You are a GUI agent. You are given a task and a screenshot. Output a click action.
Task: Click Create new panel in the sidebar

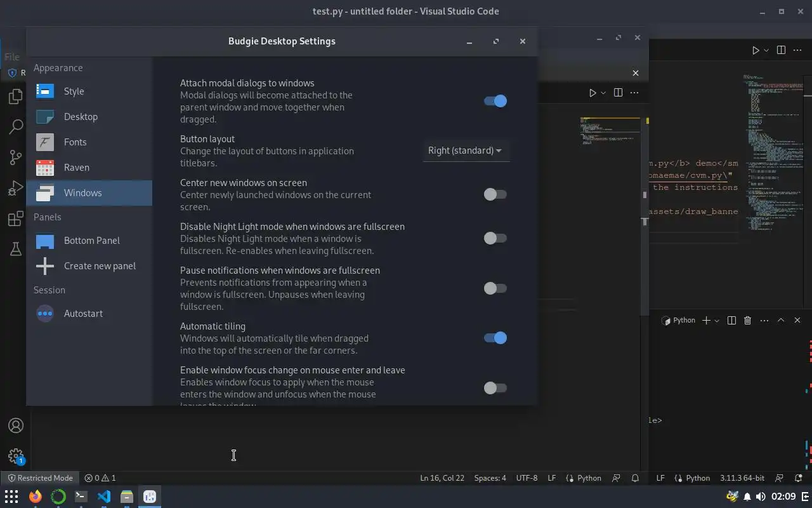click(89, 266)
